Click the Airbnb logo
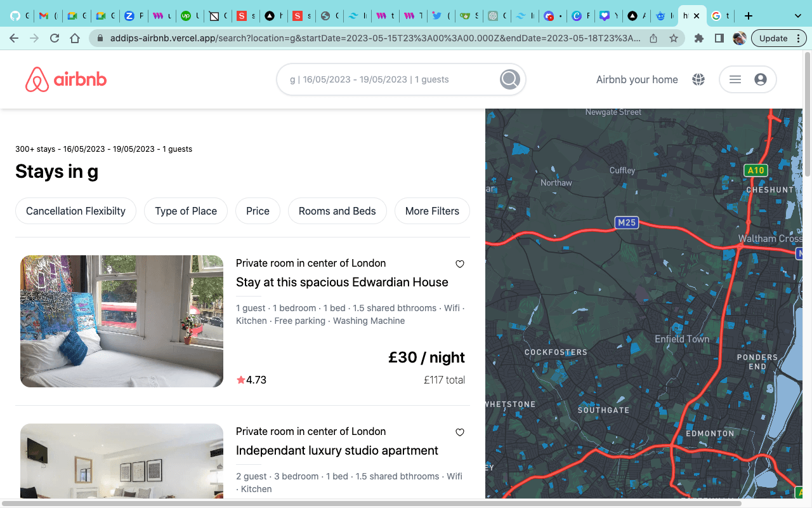Image resolution: width=812 pixels, height=508 pixels. tap(66, 79)
